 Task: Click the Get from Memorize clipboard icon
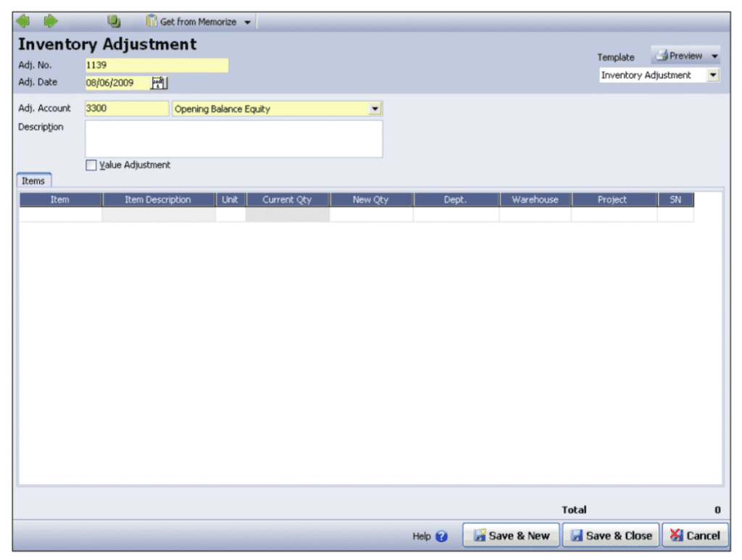151,21
